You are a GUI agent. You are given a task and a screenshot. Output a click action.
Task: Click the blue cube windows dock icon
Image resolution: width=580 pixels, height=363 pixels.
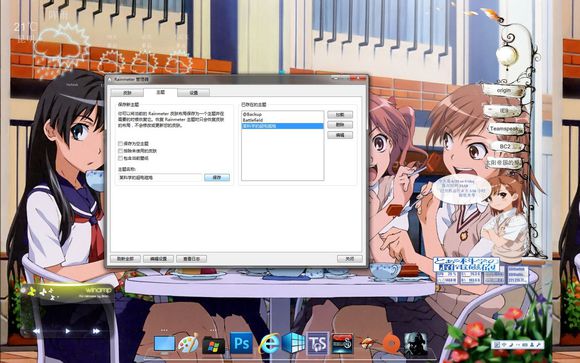(294, 343)
